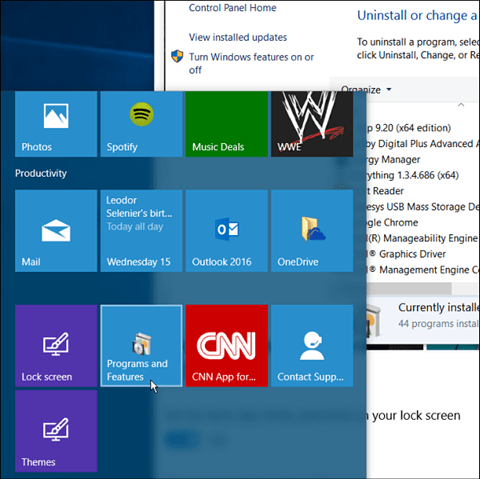The width and height of the screenshot is (480, 479).
Task: Click the sort arrow above program list
Action: pyautogui.click(x=461, y=105)
